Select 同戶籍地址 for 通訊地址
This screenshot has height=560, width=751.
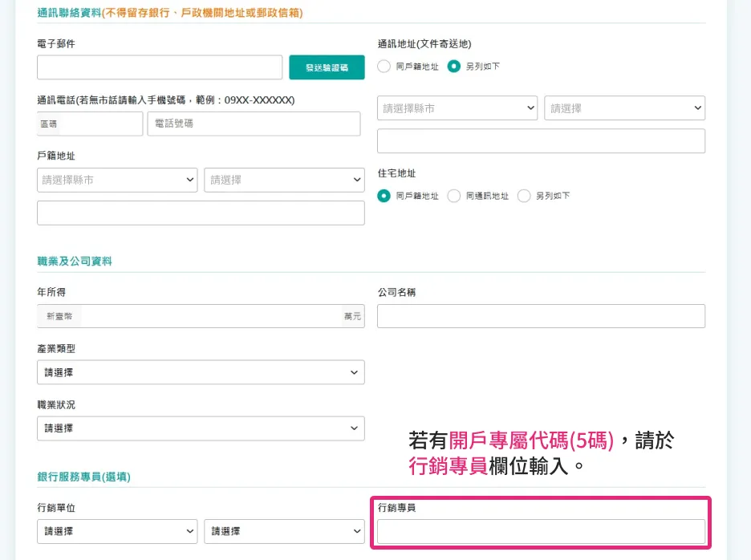[x=383, y=67]
